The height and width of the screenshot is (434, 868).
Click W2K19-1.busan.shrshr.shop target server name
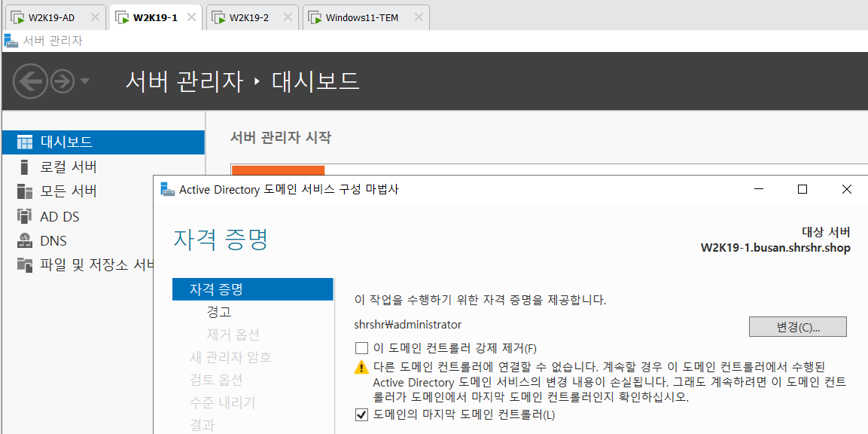click(x=775, y=248)
